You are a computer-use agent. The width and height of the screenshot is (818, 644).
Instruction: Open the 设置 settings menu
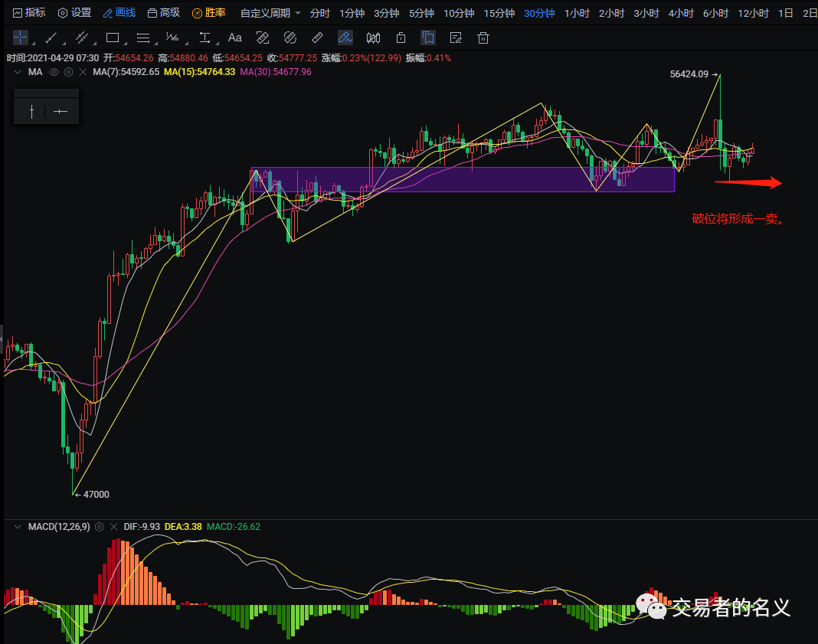[74, 13]
